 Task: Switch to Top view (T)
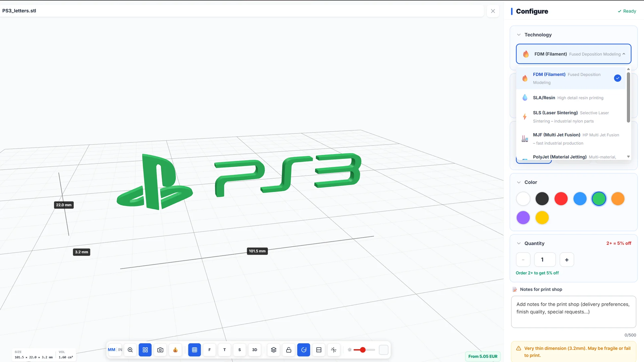tap(225, 350)
